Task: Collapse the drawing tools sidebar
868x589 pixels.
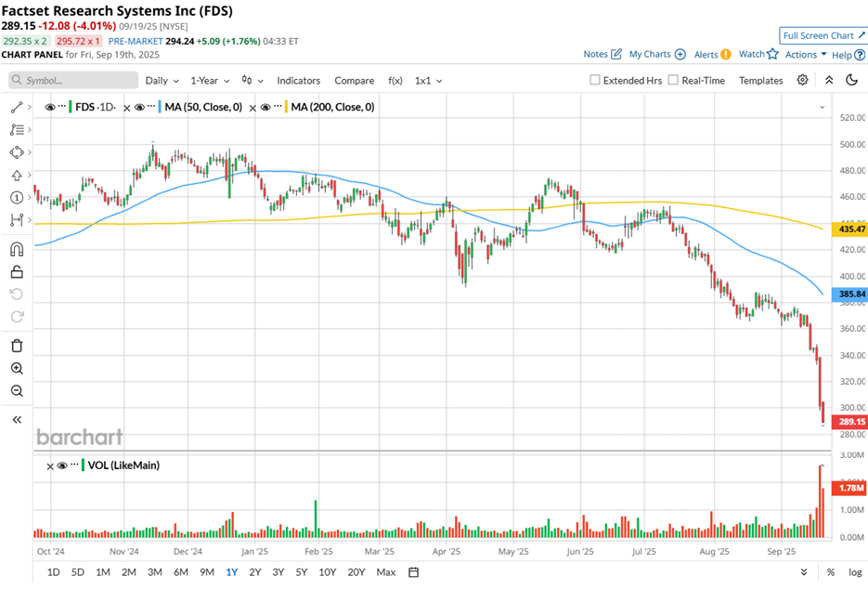Action: coord(17,419)
